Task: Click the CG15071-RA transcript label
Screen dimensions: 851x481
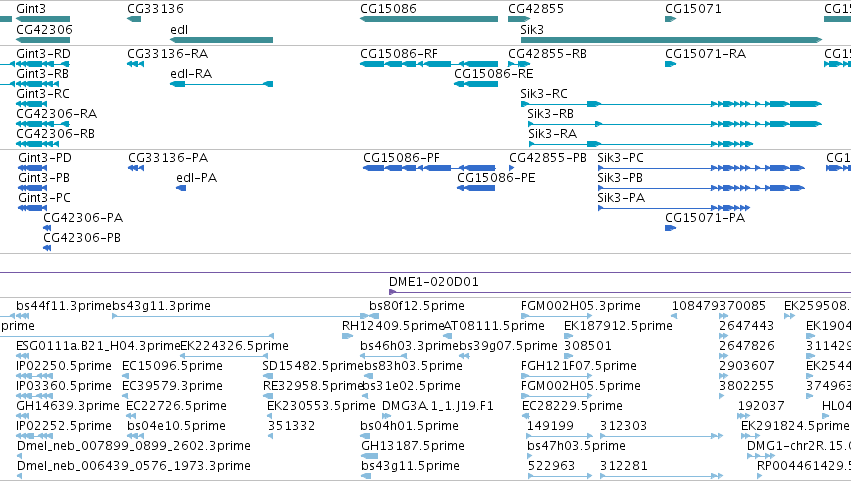Action: point(706,54)
